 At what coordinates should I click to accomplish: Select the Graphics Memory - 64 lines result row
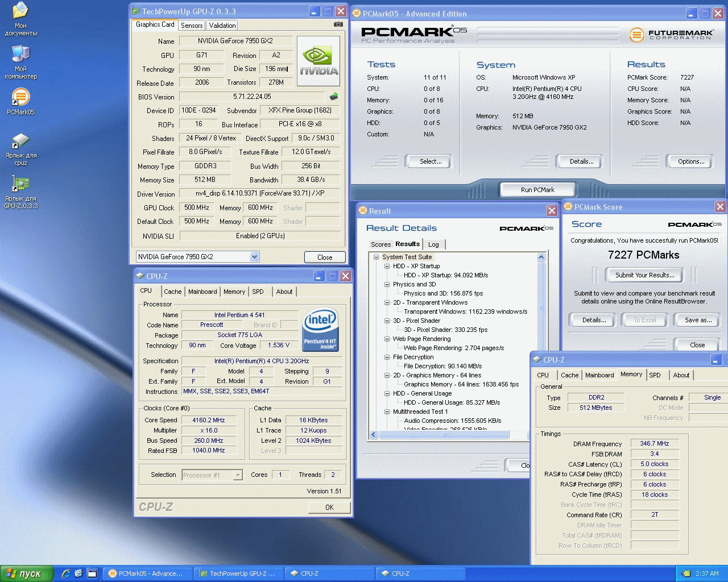(x=461, y=384)
